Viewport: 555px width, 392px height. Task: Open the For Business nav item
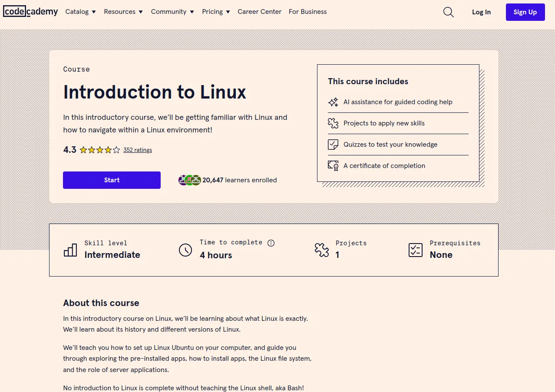[307, 12]
